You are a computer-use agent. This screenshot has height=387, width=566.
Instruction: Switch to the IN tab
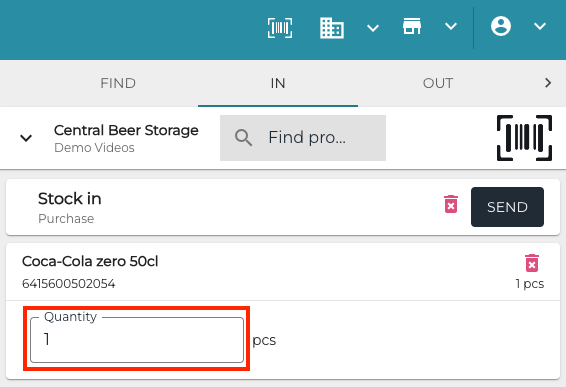pos(278,83)
